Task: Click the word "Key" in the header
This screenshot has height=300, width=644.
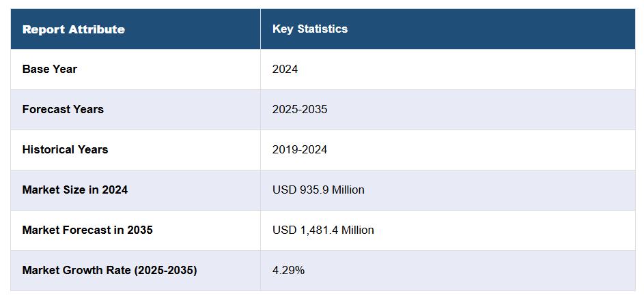Action: tap(282, 29)
